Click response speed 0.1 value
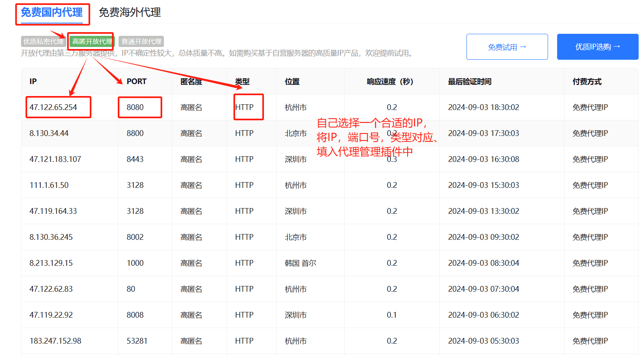This screenshot has height=356, width=644. [x=392, y=315]
